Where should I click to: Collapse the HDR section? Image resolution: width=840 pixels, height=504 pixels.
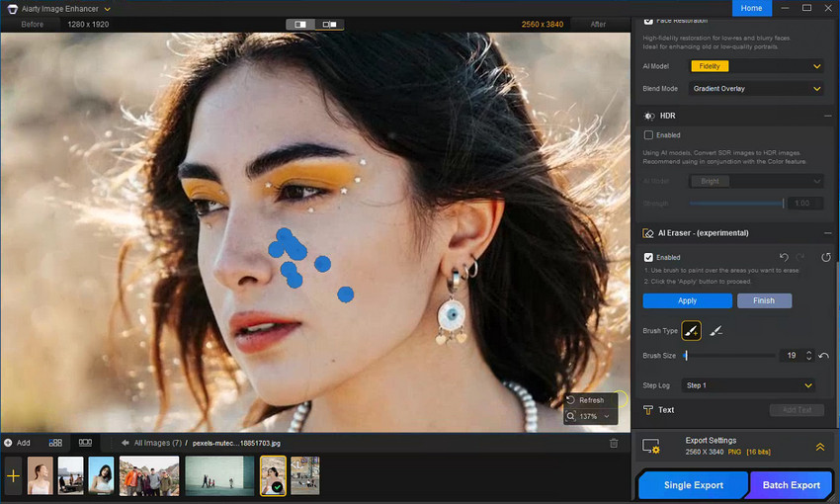click(x=828, y=116)
